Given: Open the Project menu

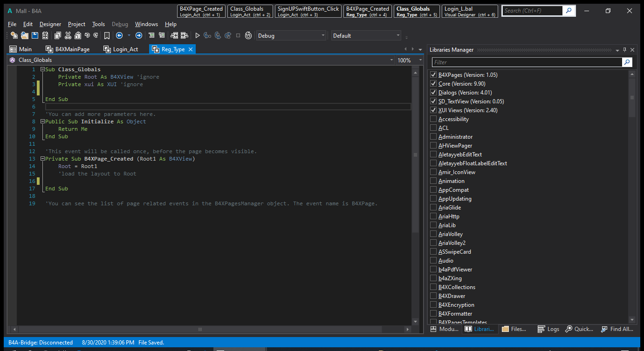Looking at the screenshot, I should (x=76, y=24).
